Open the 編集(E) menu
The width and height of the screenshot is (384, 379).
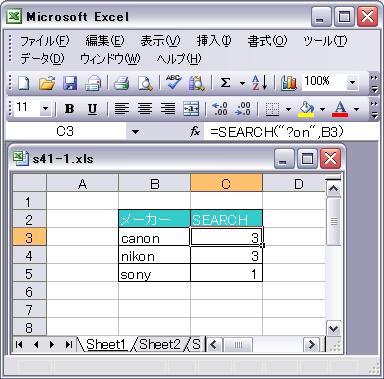(x=105, y=41)
